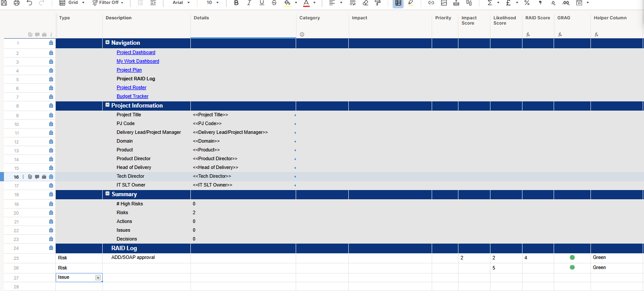Insert a hyperlink with the link icon

coord(431,3)
